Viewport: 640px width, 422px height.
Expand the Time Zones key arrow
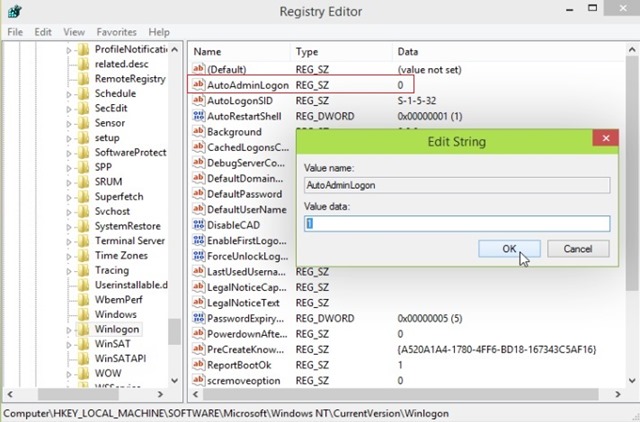point(69,256)
